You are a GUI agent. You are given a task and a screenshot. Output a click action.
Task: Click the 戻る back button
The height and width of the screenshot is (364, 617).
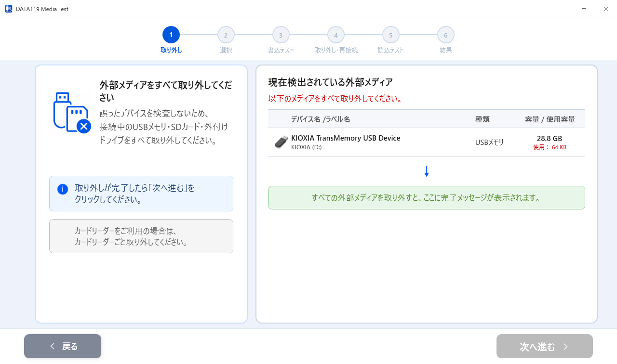click(63, 346)
